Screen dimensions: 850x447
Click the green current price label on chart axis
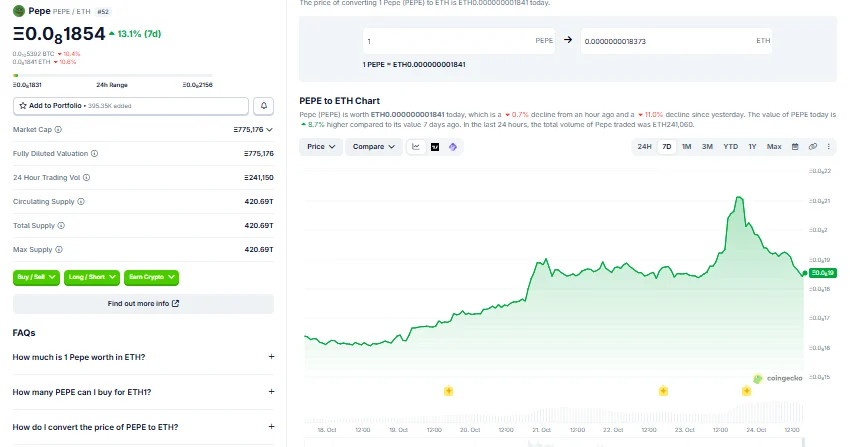pyautogui.click(x=822, y=273)
